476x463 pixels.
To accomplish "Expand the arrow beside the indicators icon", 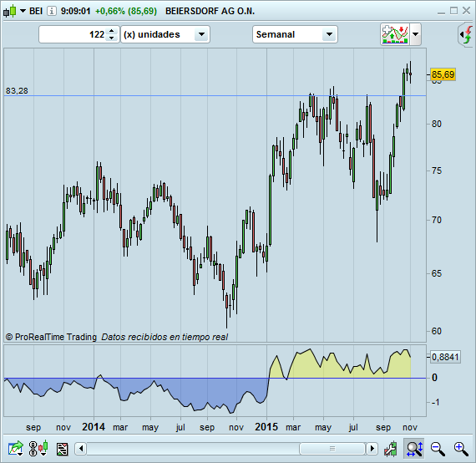I will 416,34.
